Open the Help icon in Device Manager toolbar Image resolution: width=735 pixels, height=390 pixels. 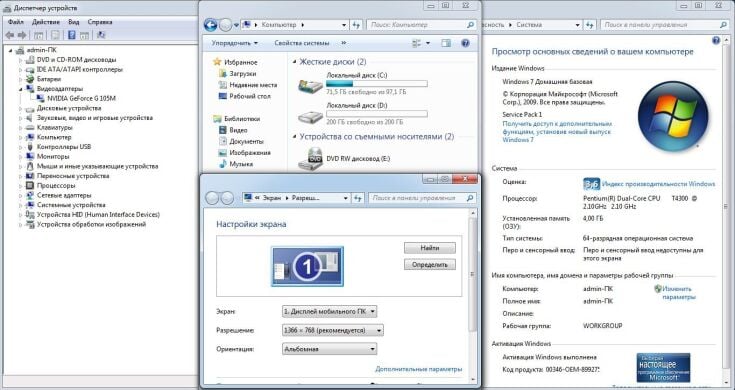[x=71, y=35]
